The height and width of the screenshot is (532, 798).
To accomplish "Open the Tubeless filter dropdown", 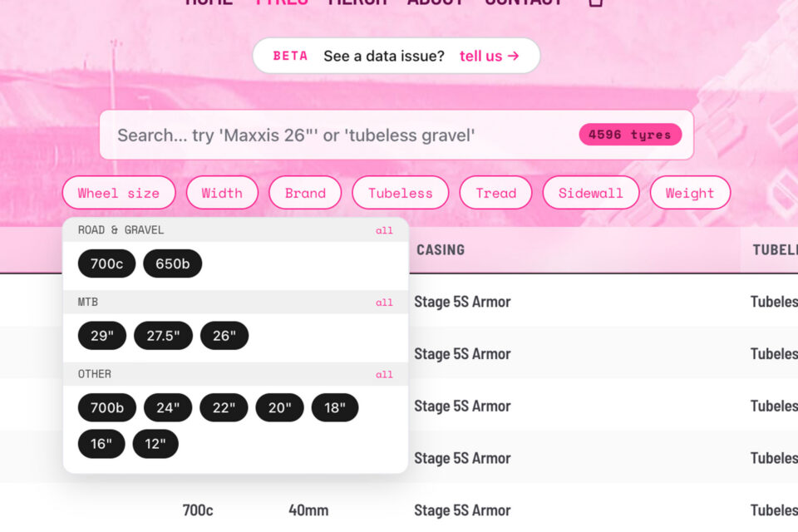I will (x=400, y=193).
